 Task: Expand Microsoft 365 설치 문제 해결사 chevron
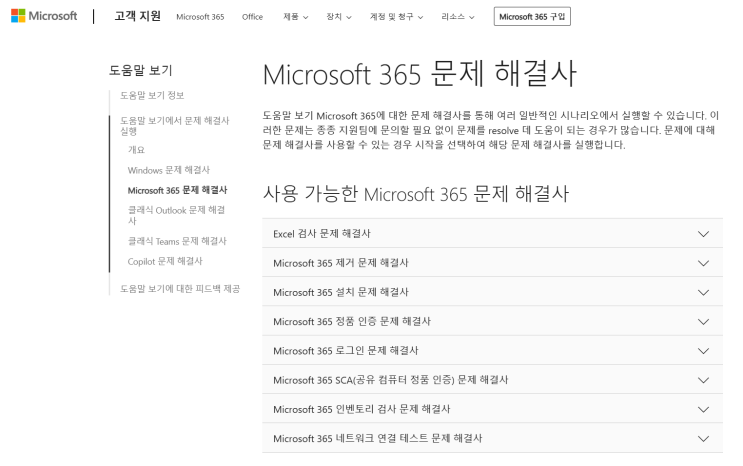703,292
